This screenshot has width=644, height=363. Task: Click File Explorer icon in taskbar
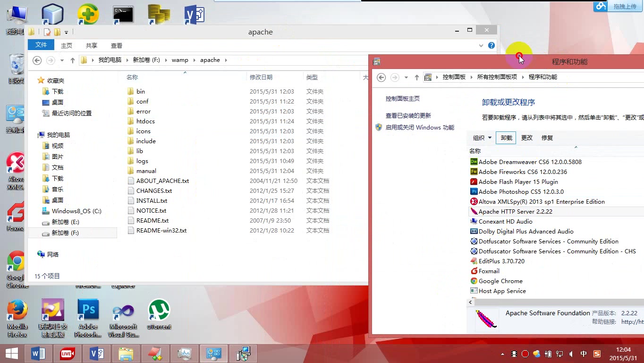tap(126, 354)
